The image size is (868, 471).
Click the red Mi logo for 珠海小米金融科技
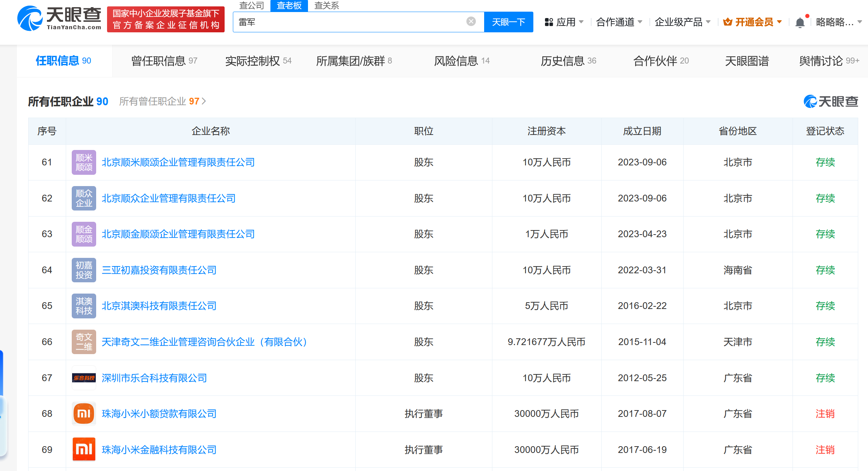pyautogui.click(x=84, y=450)
